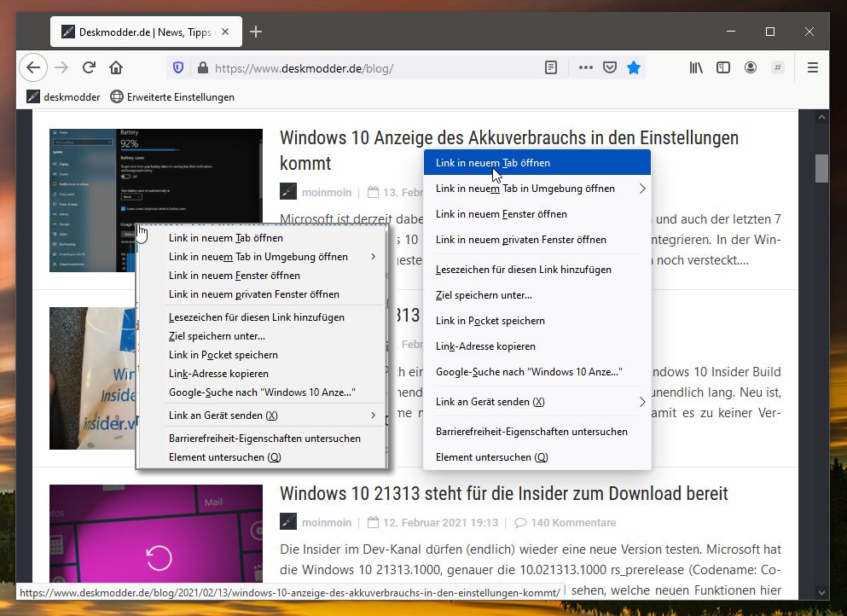Select 'Element untersuchen (Q)' in right menu

tap(537, 457)
